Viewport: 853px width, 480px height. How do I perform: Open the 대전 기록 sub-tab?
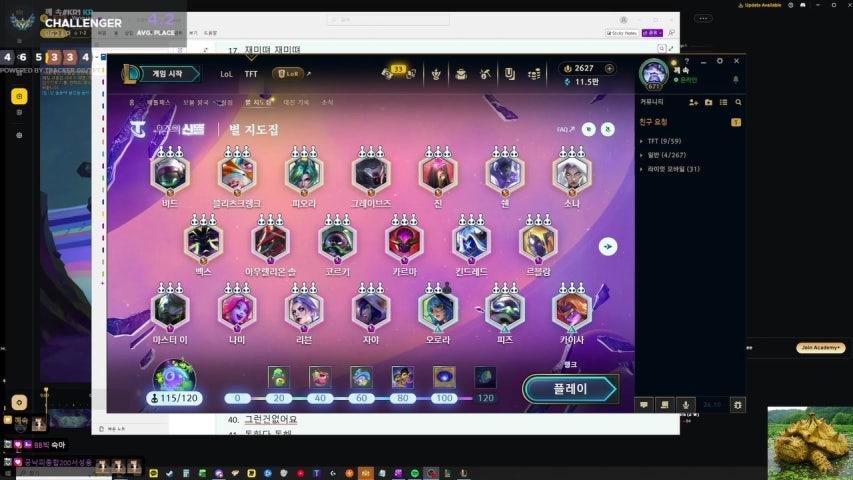tap(296, 102)
